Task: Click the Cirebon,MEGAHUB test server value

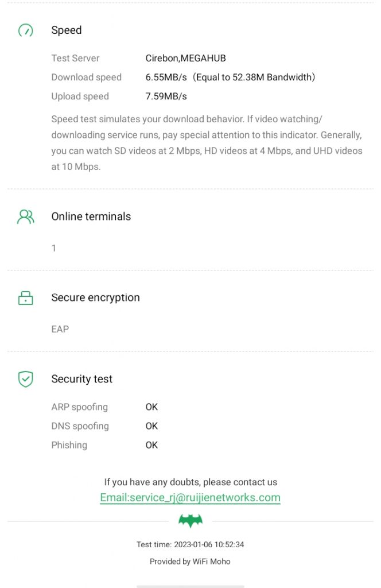Action: click(x=185, y=58)
